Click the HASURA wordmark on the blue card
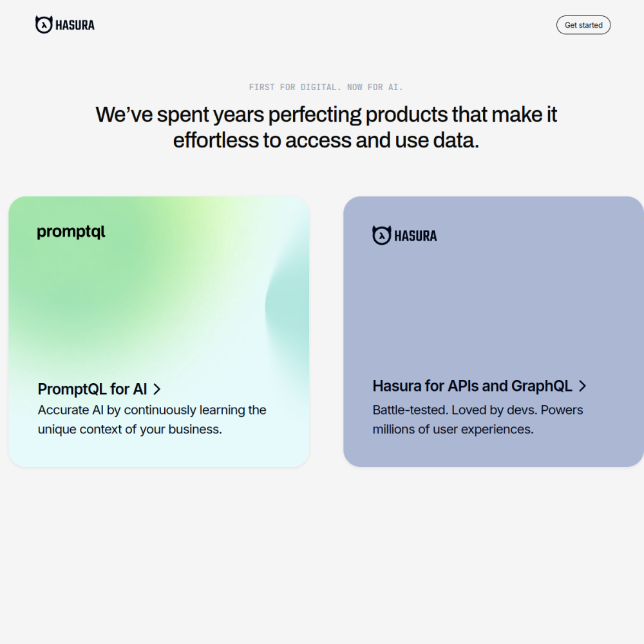 [x=415, y=236]
